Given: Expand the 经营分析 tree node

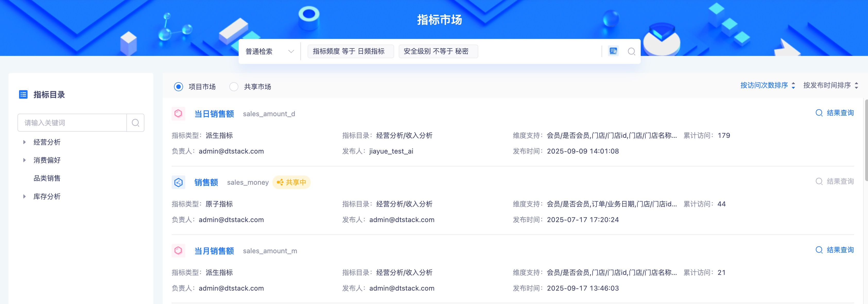Looking at the screenshot, I should [x=24, y=142].
